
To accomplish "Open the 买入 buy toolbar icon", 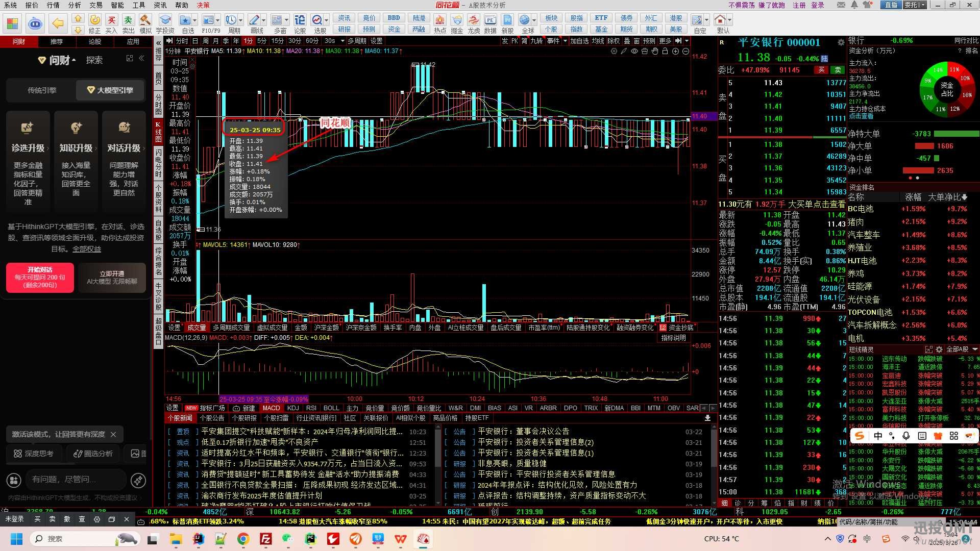I will point(111,24).
